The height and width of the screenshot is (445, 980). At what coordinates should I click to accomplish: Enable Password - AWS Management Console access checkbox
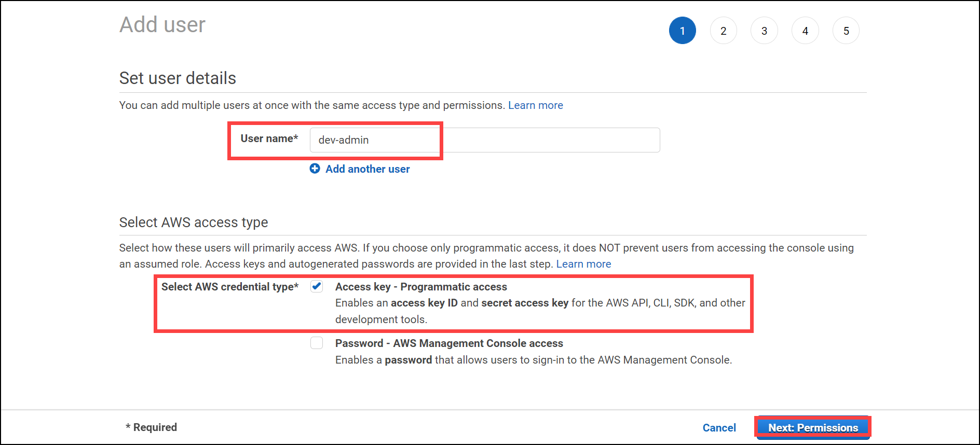pos(317,343)
